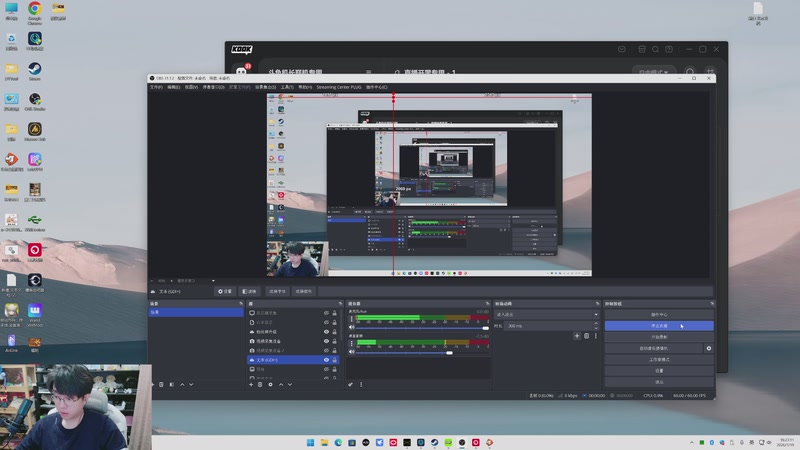Open scene filters icon in Scenes panel
Image resolution: width=800 pixels, height=450 pixels.
point(171,385)
